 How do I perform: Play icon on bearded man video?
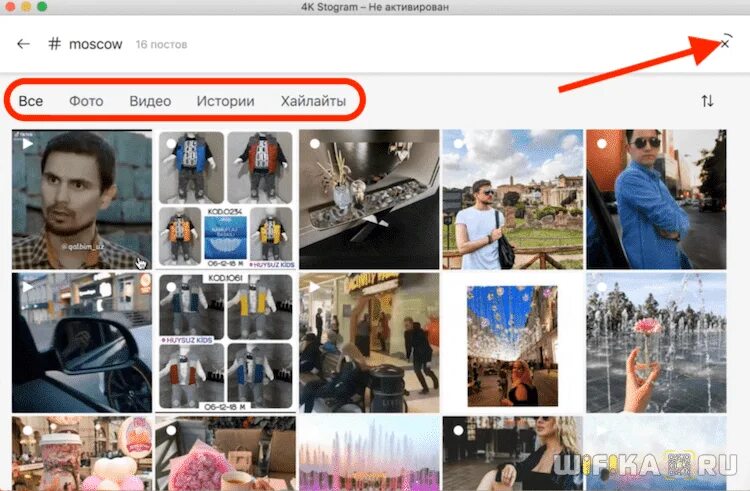pyautogui.click(x=27, y=143)
